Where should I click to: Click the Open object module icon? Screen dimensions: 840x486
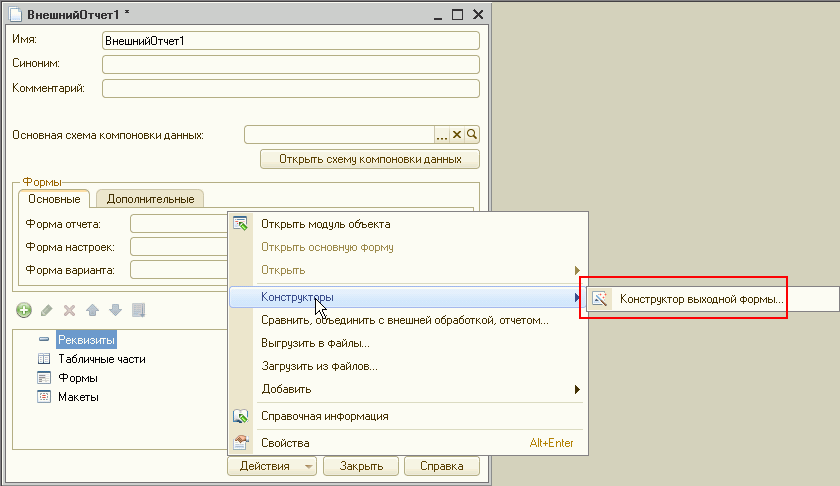(x=241, y=223)
